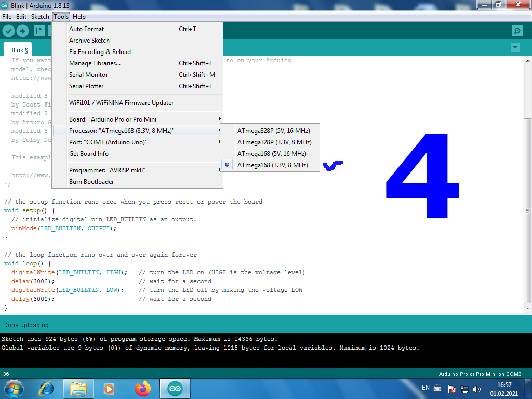Close the open Tools menu
532x399 pixels.
(61, 17)
